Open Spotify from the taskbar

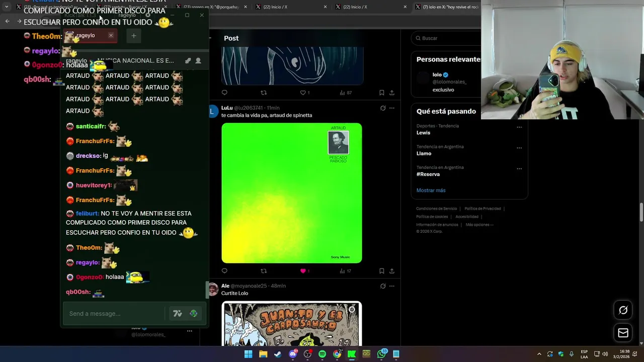point(322,354)
